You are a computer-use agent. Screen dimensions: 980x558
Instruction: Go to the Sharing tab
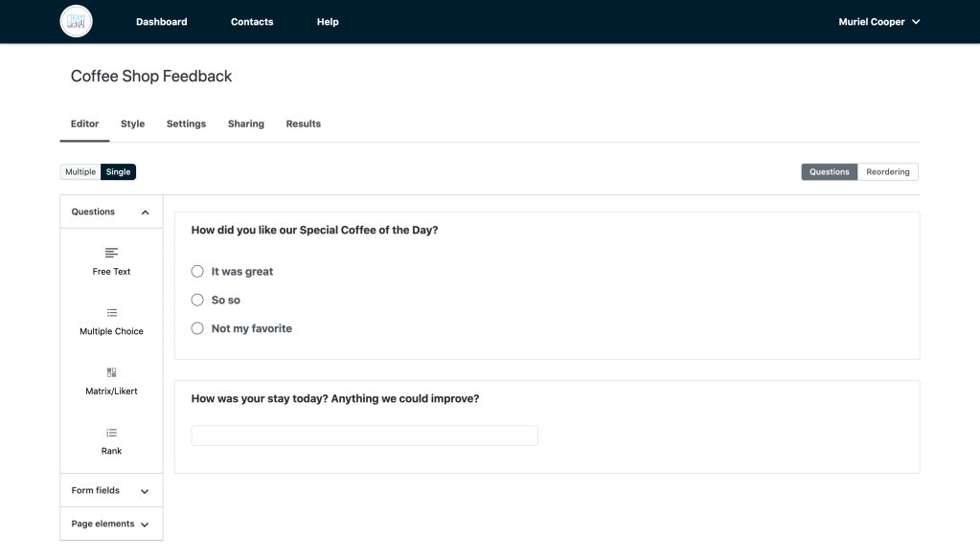tap(246, 123)
